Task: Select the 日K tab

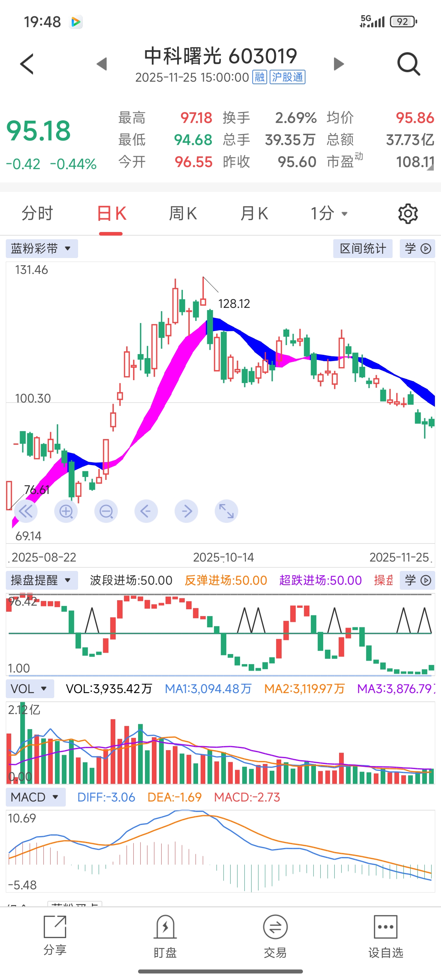Action: click(111, 214)
